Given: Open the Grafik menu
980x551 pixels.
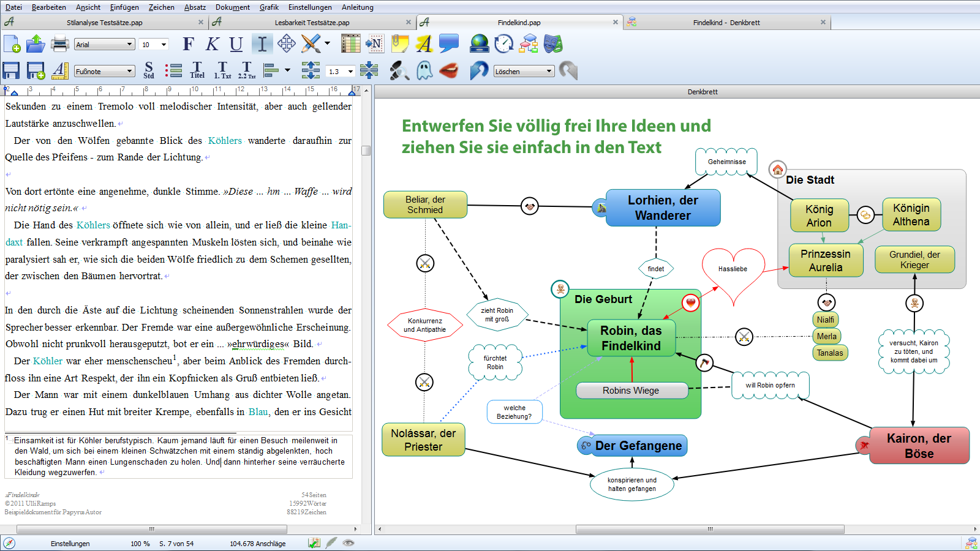Looking at the screenshot, I should click(269, 7).
